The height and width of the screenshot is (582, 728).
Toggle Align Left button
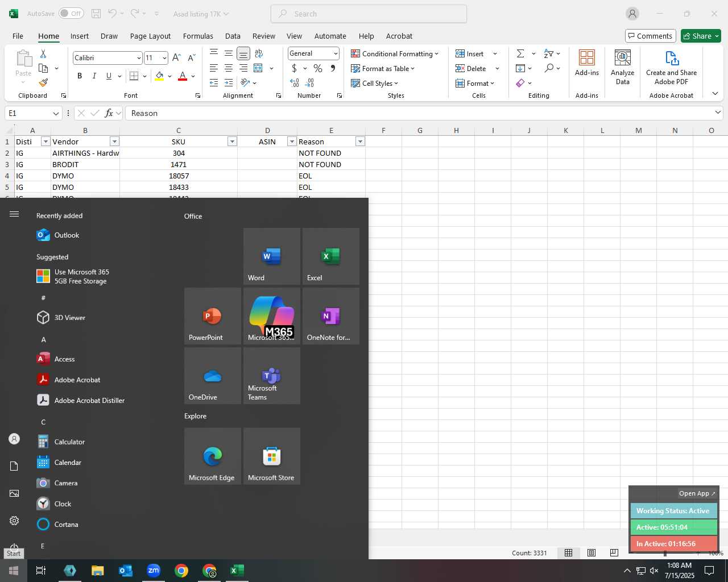pyautogui.click(x=214, y=68)
